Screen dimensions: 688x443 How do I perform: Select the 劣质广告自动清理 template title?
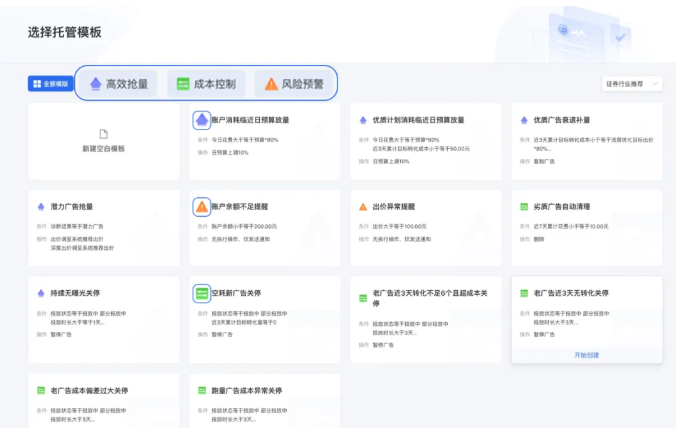pos(562,207)
